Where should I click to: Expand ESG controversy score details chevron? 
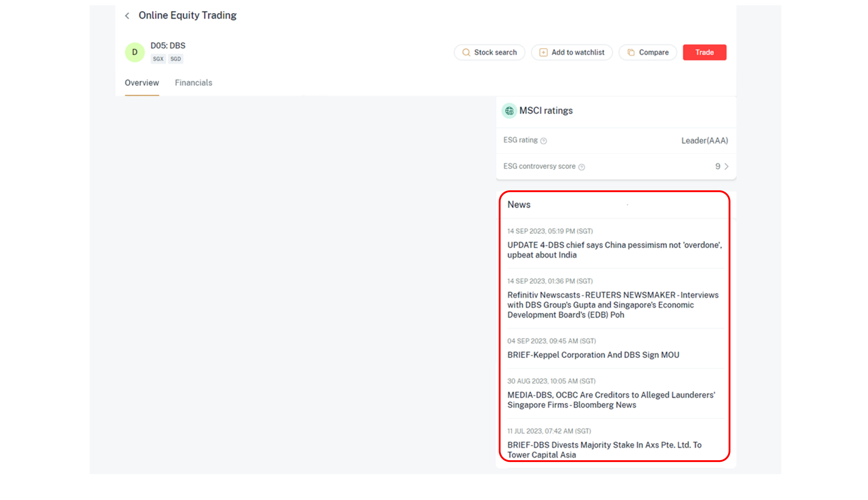[x=727, y=166]
